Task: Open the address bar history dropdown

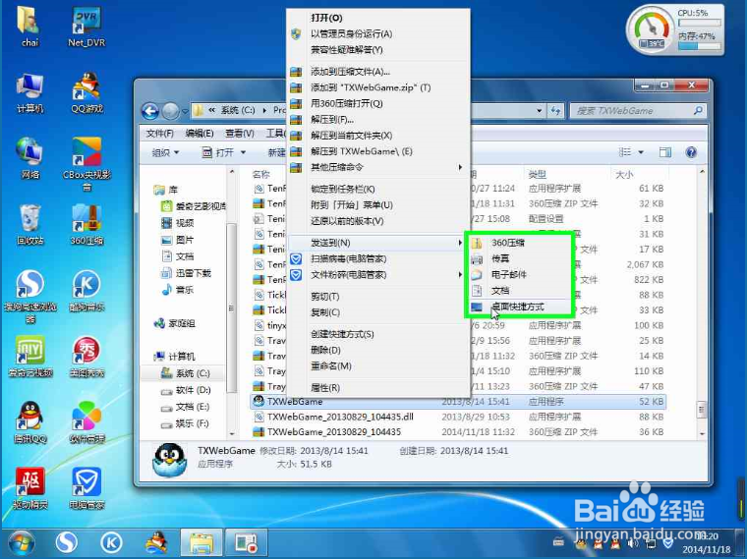Action: click(x=539, y=111)
